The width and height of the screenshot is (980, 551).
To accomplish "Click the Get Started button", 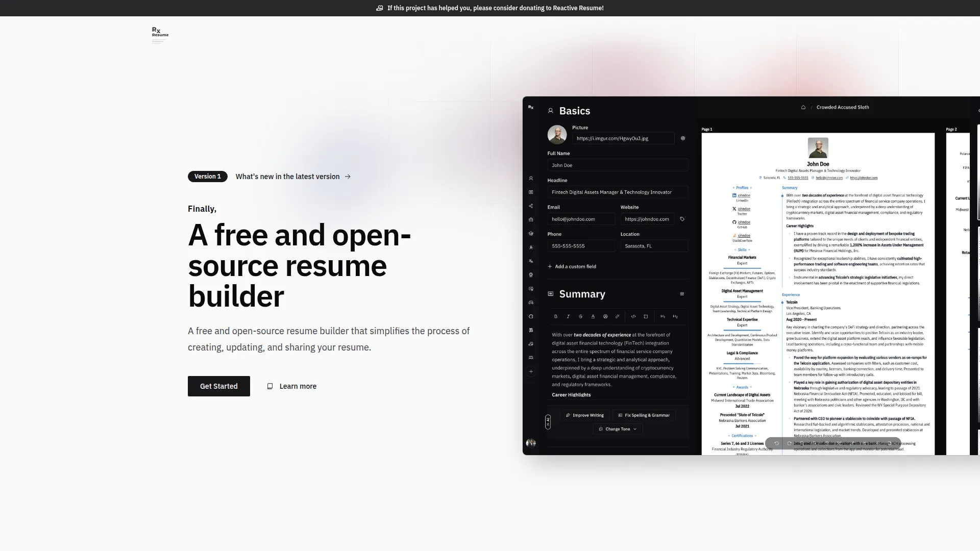I will pos(219,386).
